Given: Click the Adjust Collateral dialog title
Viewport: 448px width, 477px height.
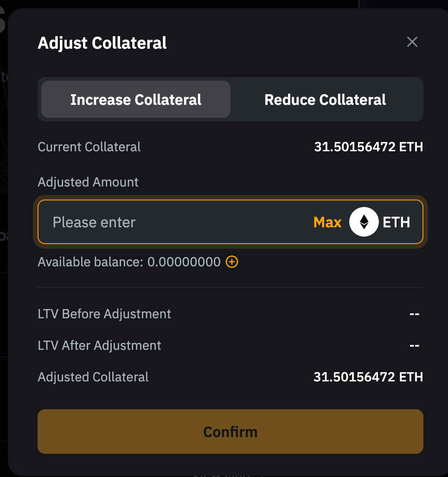Looking at the screenshot, I should 102,43.
